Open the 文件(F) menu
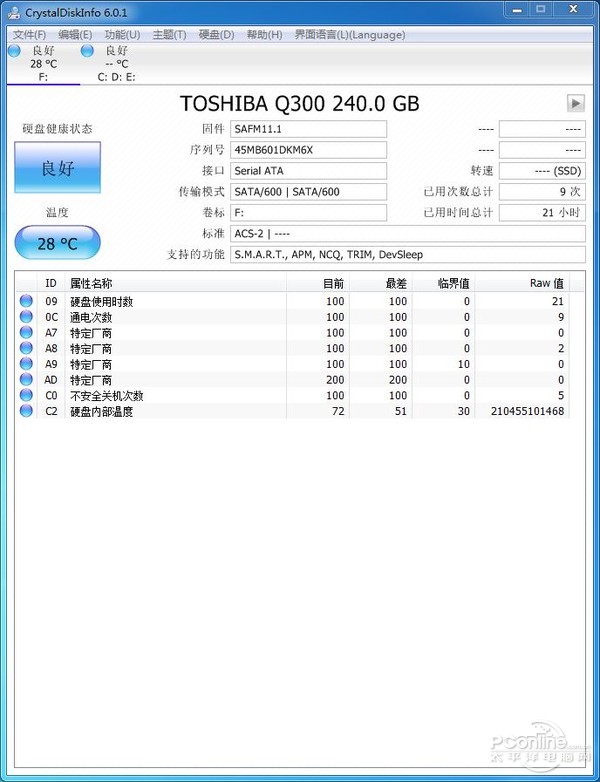This screenshot has height=782, width=600. pos(29,35)
